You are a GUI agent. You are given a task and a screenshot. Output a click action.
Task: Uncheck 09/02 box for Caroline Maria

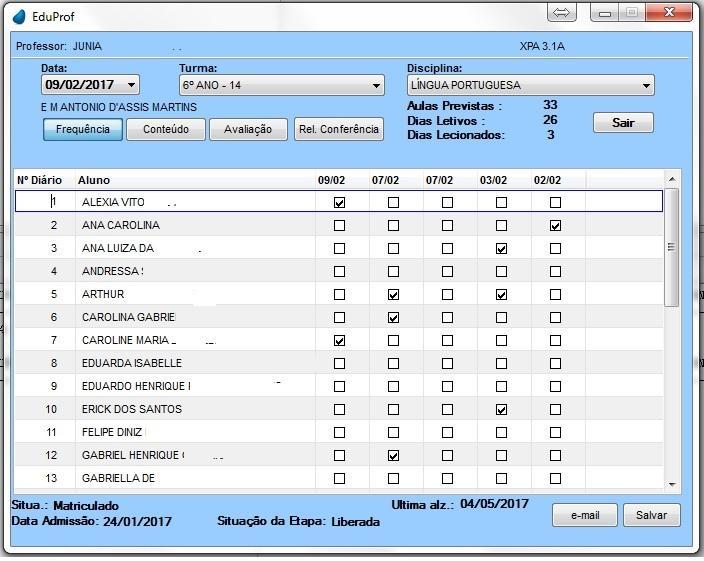point(339,341)
